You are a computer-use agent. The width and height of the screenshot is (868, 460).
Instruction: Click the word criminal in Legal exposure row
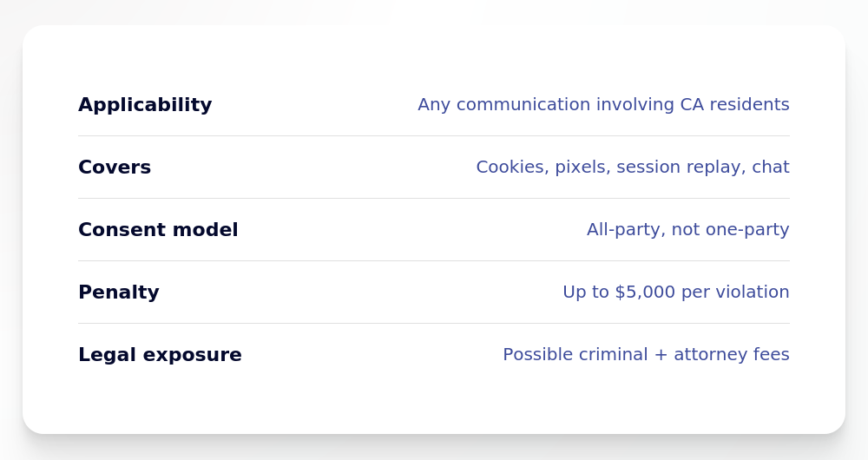(x=612, y=355)
